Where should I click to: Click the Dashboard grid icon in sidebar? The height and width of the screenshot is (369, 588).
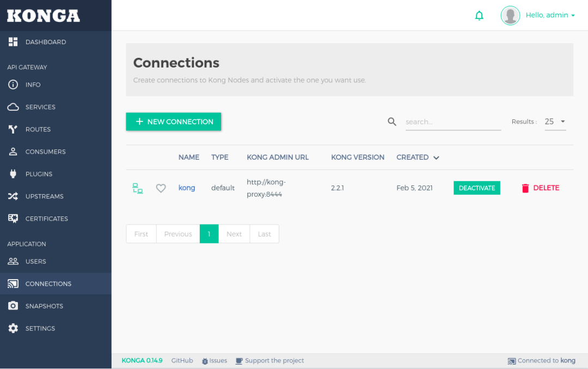click(x=13, y=41)
